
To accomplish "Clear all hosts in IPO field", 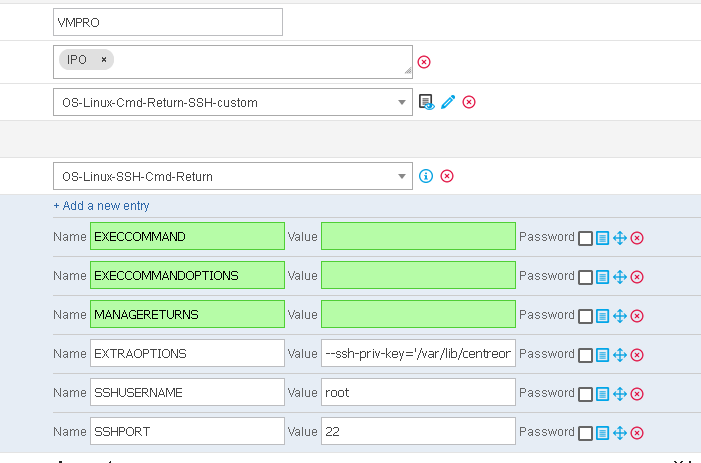I will 424,62.
